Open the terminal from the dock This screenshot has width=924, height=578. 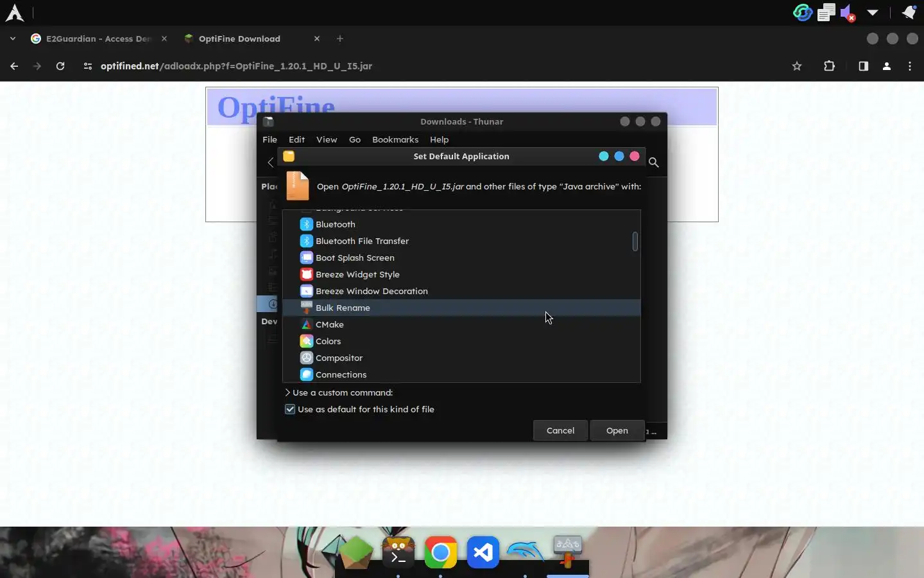point(398,552)
